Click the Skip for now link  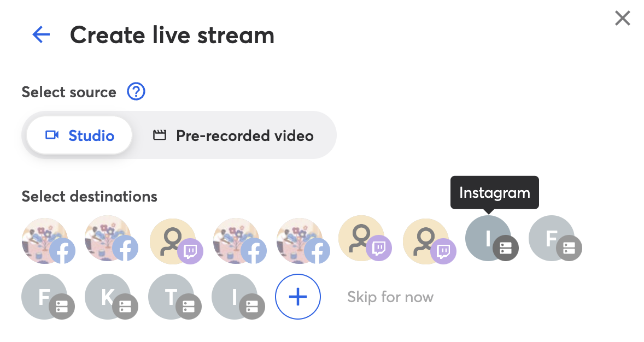click(x=390, y=297)
